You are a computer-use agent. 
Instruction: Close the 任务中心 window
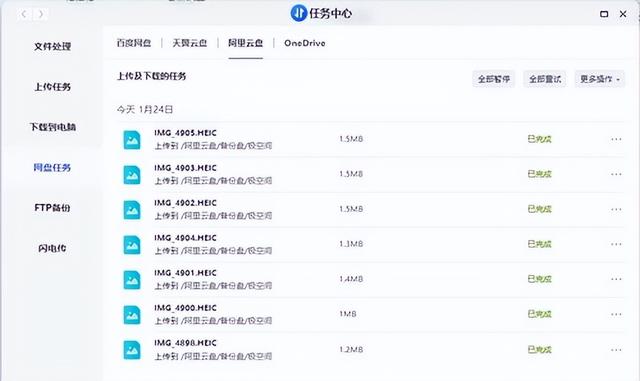(x=623, y=14)
